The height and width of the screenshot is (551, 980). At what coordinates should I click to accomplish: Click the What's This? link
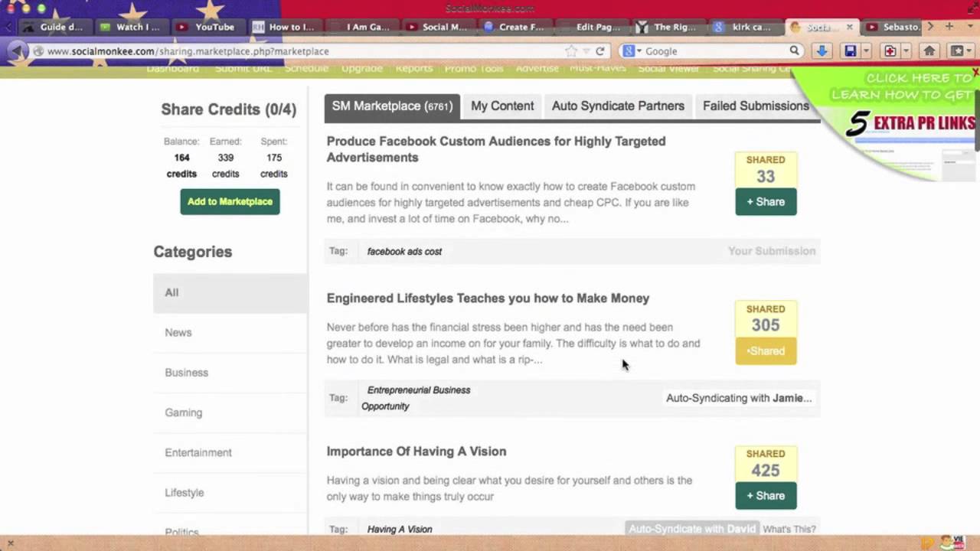click(789, 529)
